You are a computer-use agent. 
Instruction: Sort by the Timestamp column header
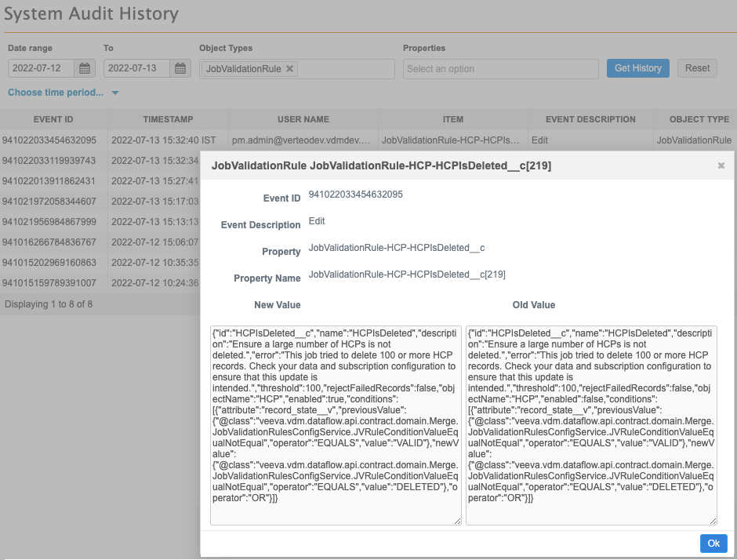[x=168, y=120]
